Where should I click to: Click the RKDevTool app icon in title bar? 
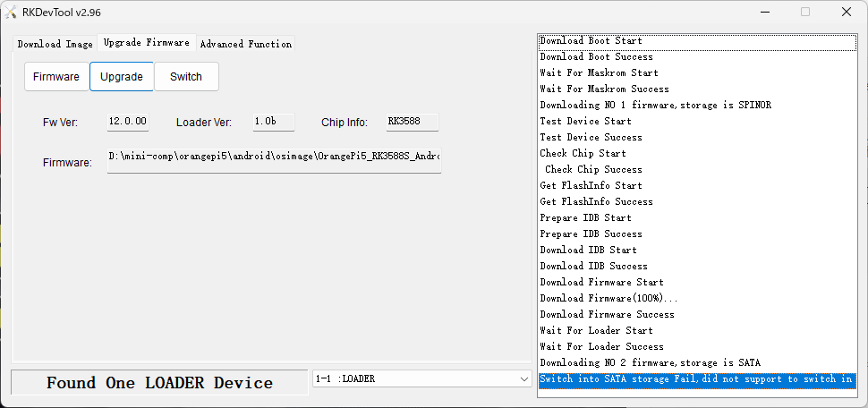[x=11, y=12]
